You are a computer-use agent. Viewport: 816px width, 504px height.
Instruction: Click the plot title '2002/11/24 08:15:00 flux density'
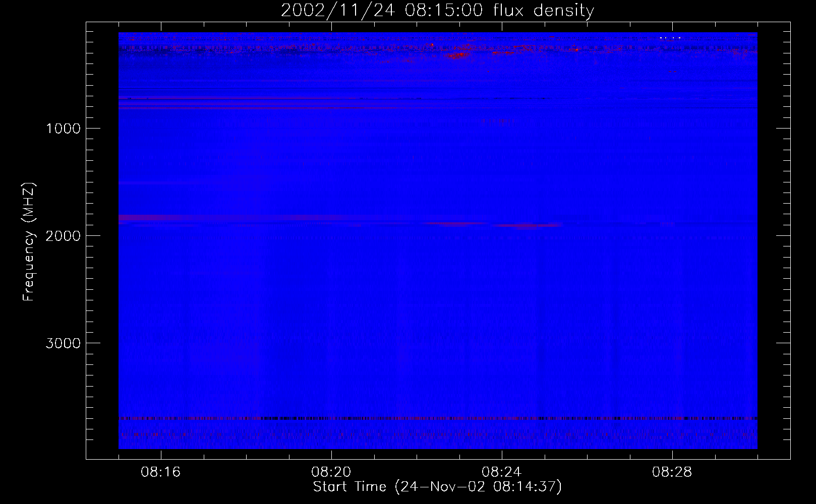(x=437, y=10)
